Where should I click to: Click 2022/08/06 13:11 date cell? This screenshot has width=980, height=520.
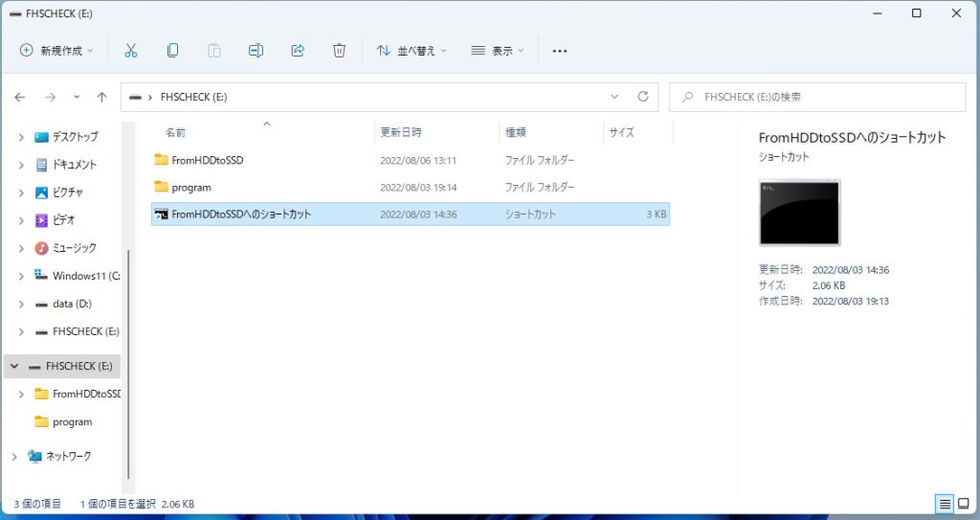[x=418, y=161]
